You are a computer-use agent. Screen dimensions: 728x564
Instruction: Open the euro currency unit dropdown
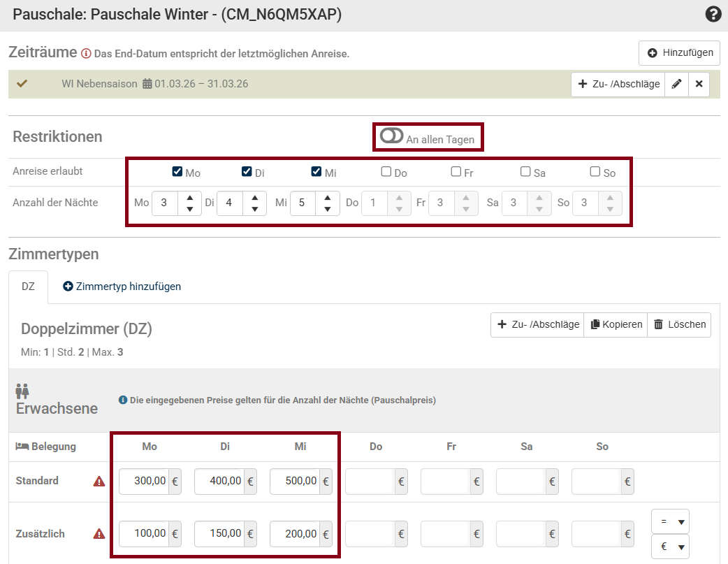[x=671, y=547]
